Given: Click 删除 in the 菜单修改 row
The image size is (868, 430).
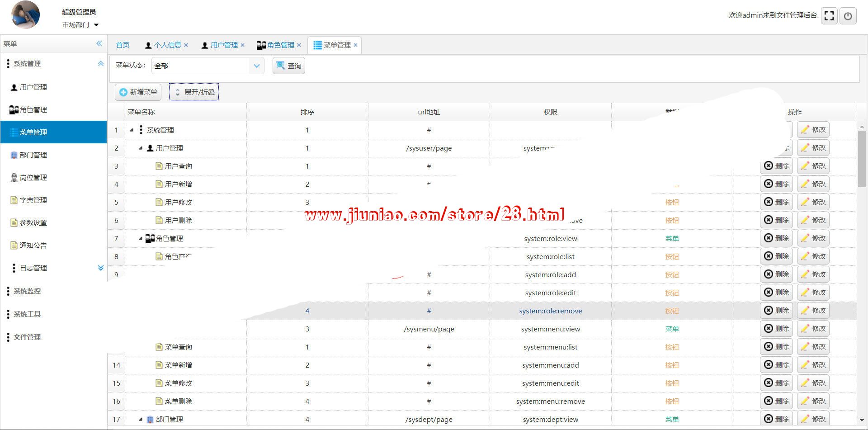Looking at the screenshot, I should pyautogui.click(x=776, y=383).
